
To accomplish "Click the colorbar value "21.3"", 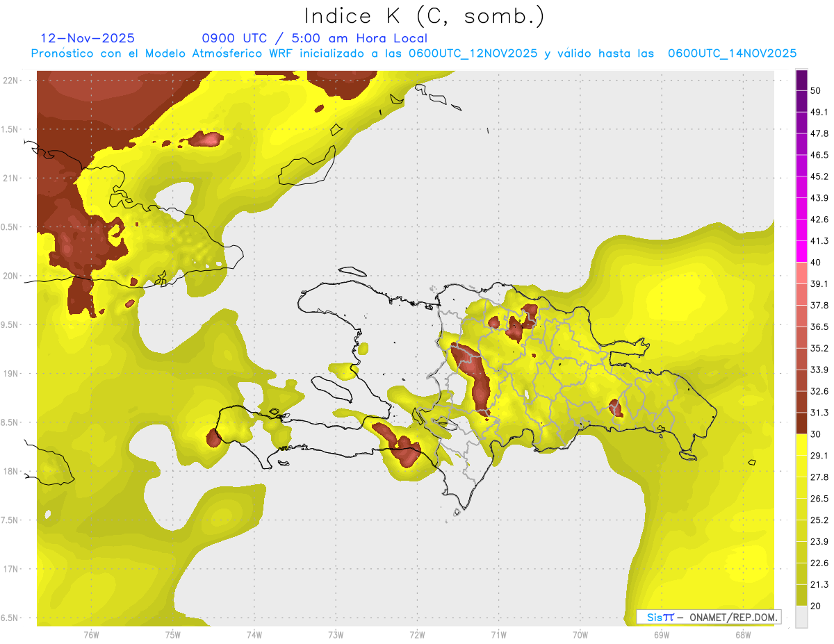I will 819,584.
